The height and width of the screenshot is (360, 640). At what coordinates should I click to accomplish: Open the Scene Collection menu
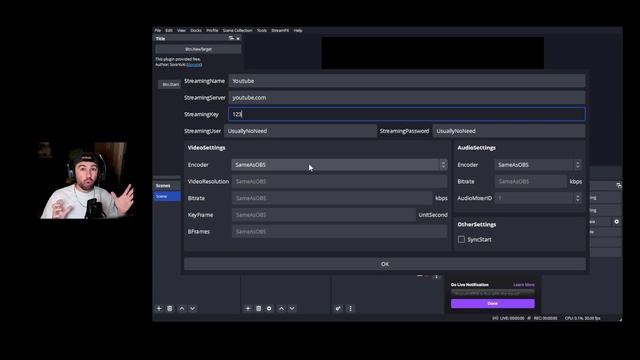(x=238, y=30)
